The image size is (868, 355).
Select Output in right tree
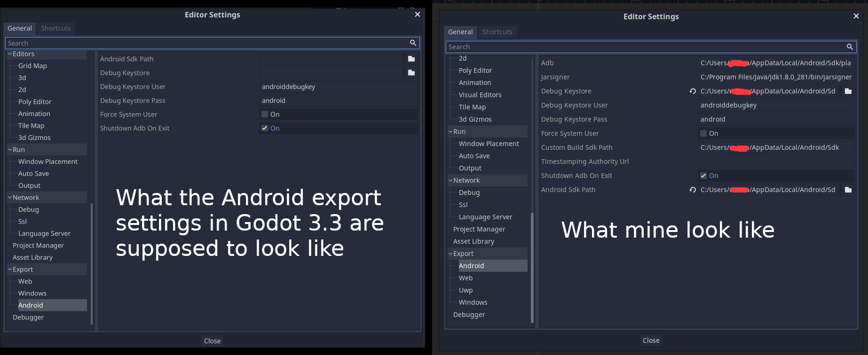point(470,168)
